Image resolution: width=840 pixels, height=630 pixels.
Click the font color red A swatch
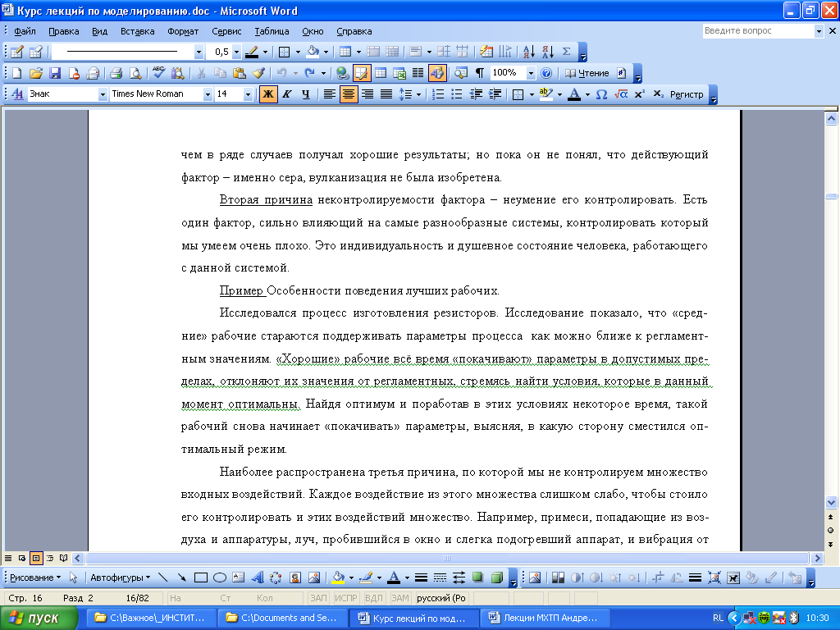(x=574, y=94)
